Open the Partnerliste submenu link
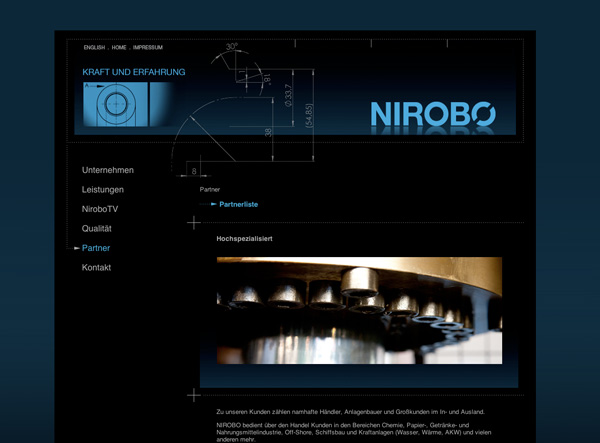The height and width of the screenshot is (443, 600). point(238,204)
